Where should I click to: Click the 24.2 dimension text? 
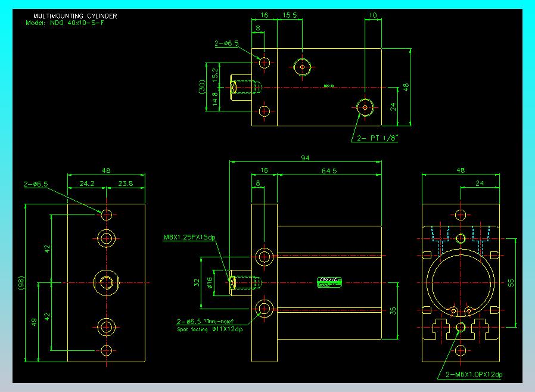tap(87, 184)
